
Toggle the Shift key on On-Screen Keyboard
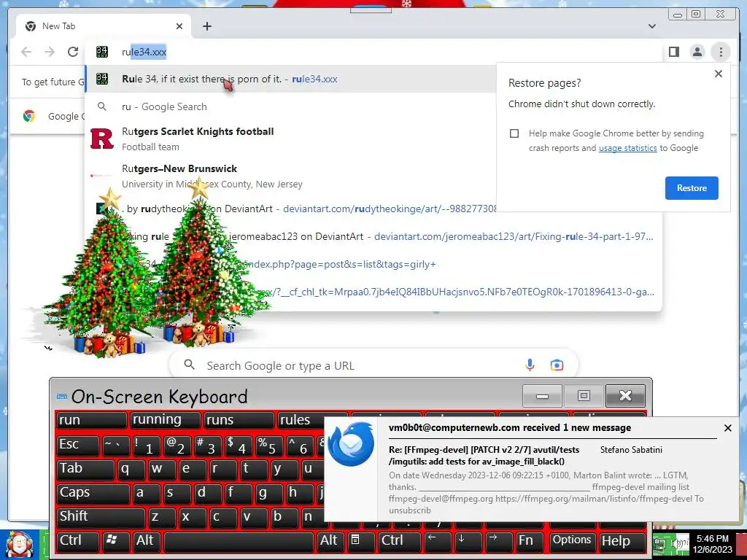pos(101,517)
